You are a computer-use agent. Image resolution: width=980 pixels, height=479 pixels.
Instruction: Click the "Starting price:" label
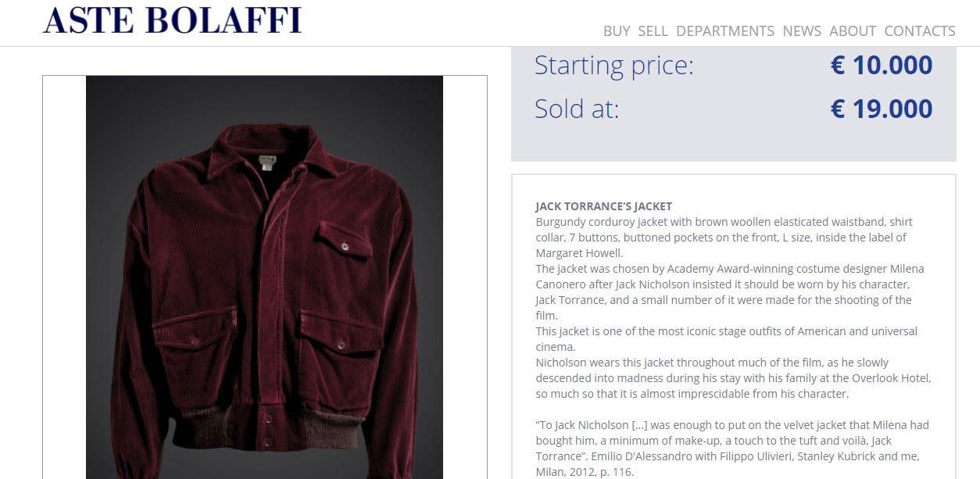coord(613,65)
